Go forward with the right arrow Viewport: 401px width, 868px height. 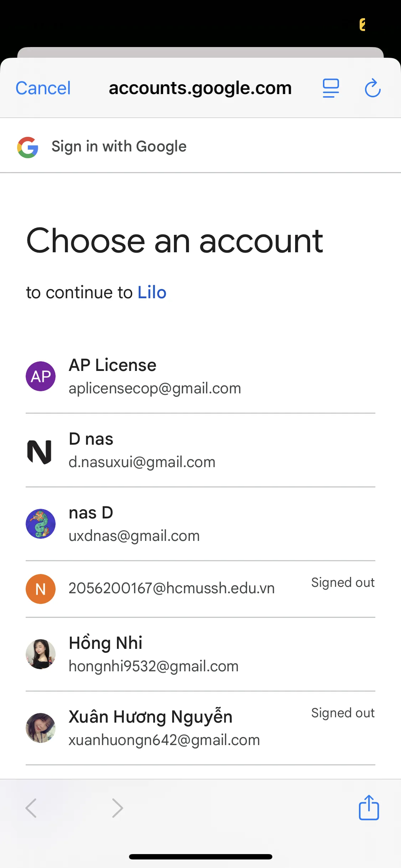tap(117, 808)
